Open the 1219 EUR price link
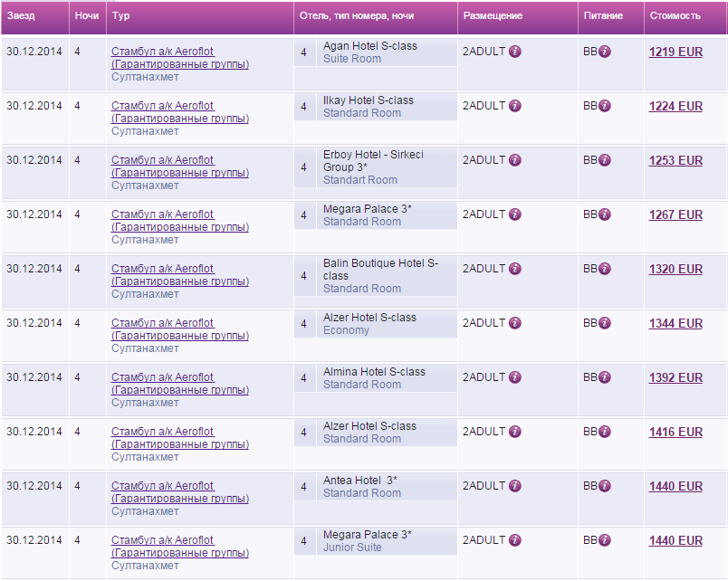This screenshot has height=581, width=728. pyautogui.click(x=675, y=52)
